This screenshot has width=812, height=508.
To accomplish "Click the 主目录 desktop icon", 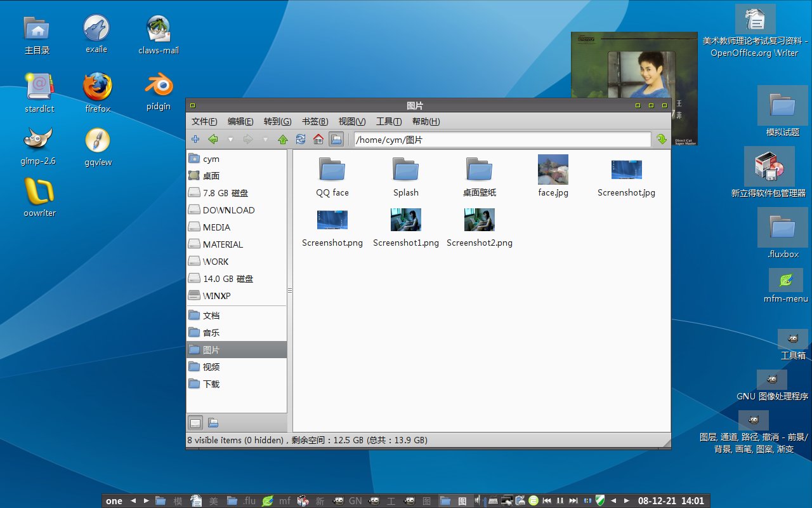I will (37, 35).
